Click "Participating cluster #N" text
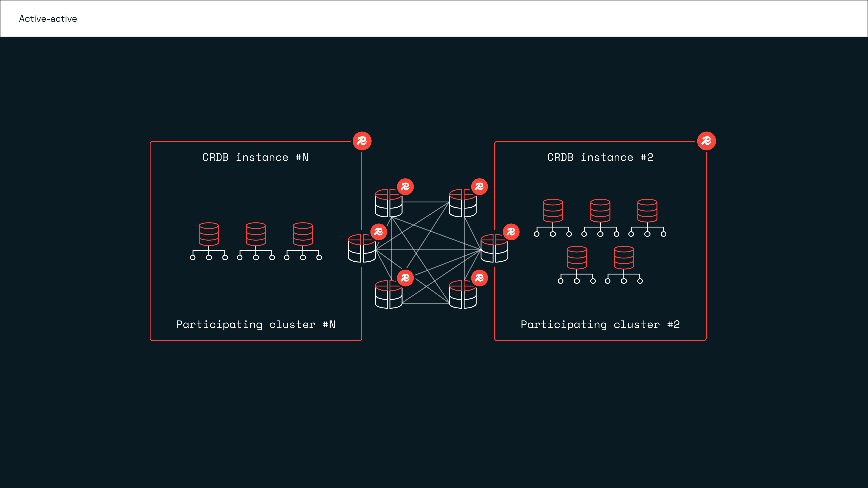The width and height of the screenshot is (868, 488). [x=256, y=324]
